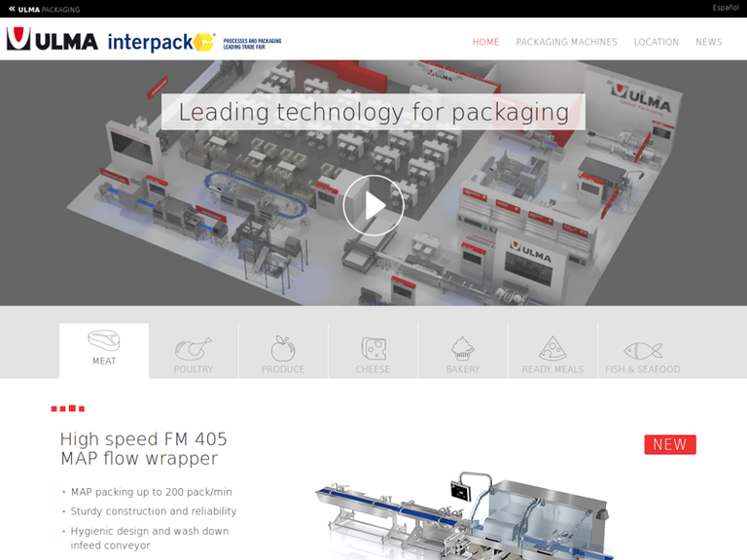Select the Fish & Seafood category tab
Image resolution: width=747 pixels, height=560 pixels.
[643, 351]
